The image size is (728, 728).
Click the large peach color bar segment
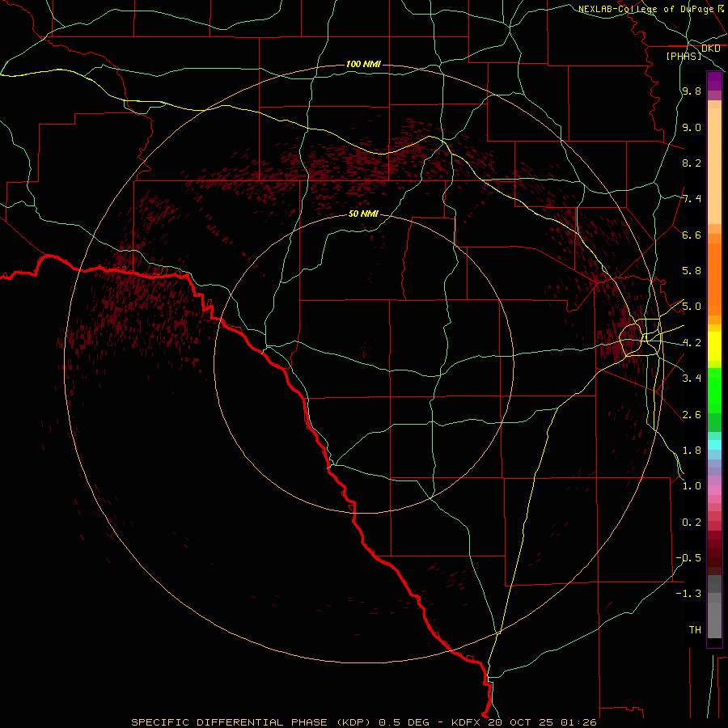pyautogui.click(x=714, y=166)
